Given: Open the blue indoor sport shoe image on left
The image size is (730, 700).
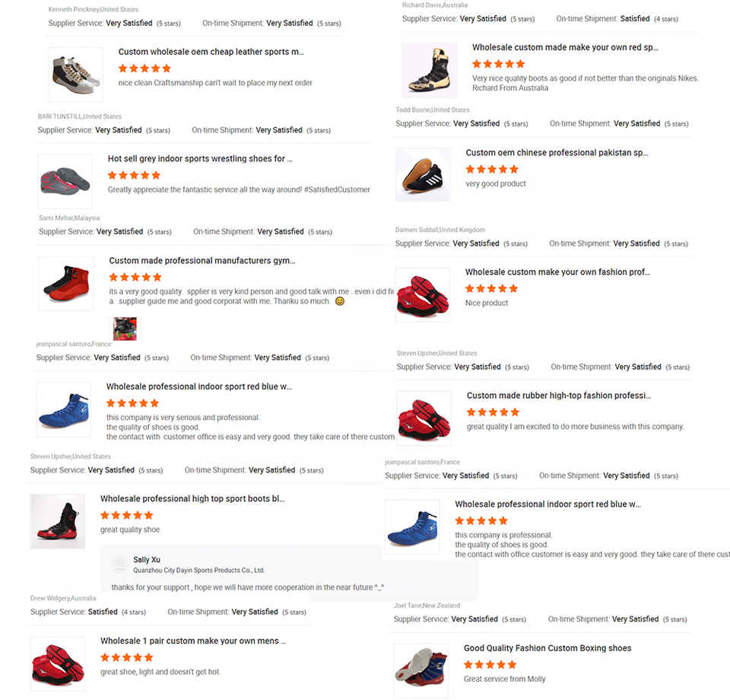Looking at the screenshot, I should point(63,409).
